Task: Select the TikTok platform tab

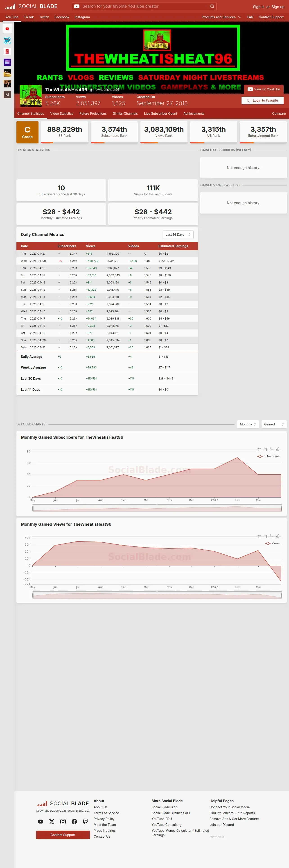Action: tap(29, 17)
